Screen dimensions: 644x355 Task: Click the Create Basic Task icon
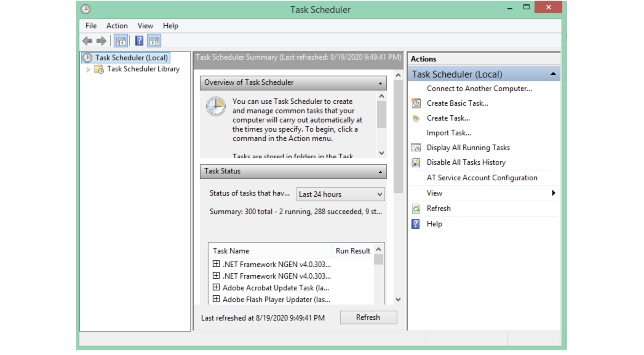(416, 103)
